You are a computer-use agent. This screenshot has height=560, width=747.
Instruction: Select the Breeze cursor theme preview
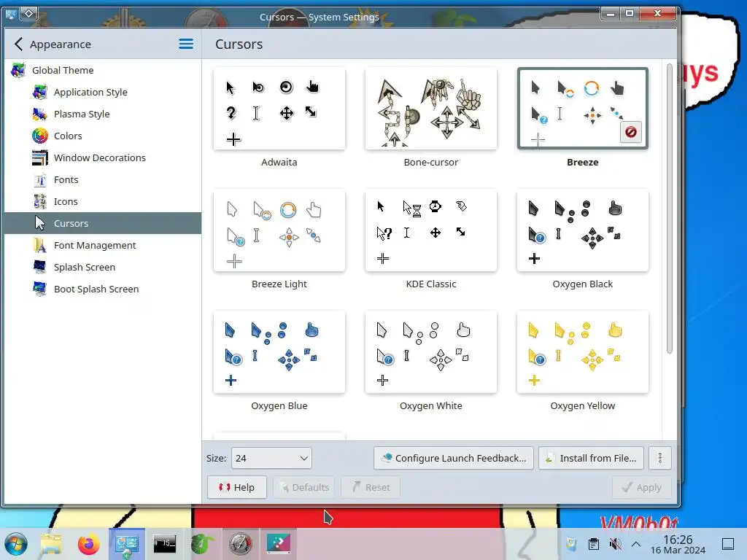(x=583, y=109)
